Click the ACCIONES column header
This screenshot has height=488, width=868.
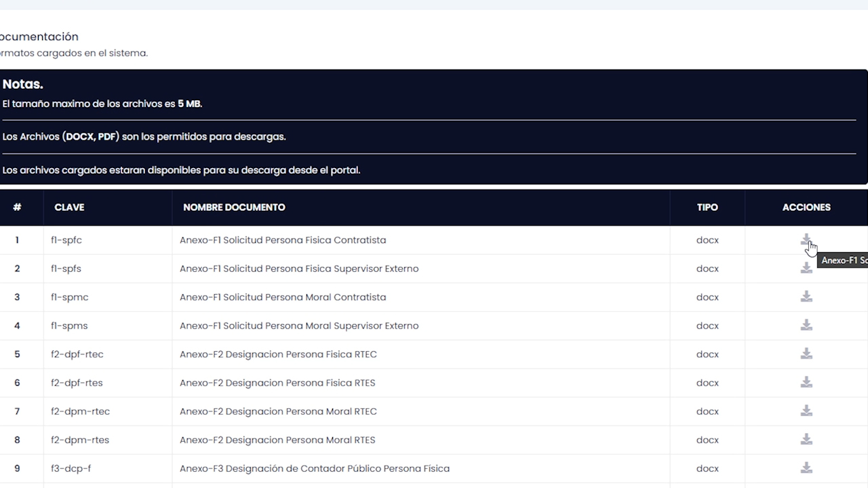(806, 207)
